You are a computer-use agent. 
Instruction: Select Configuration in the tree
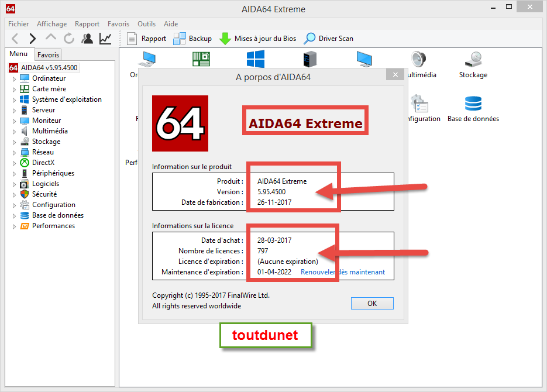point(54,205)
